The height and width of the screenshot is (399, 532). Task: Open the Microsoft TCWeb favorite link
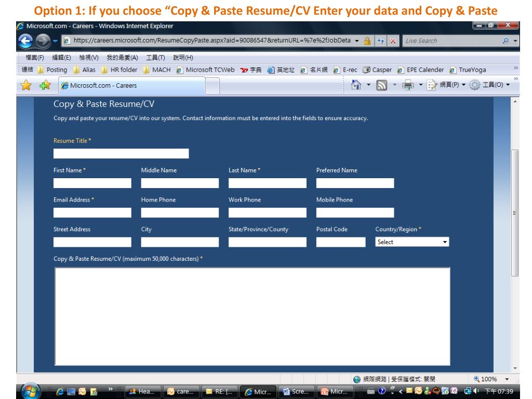206,70
